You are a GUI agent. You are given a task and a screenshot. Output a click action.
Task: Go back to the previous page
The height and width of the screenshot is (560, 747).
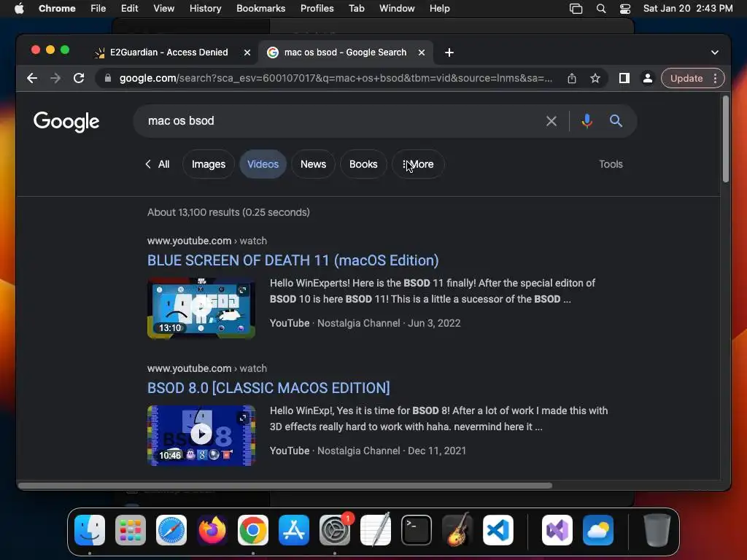pos(32,78)
